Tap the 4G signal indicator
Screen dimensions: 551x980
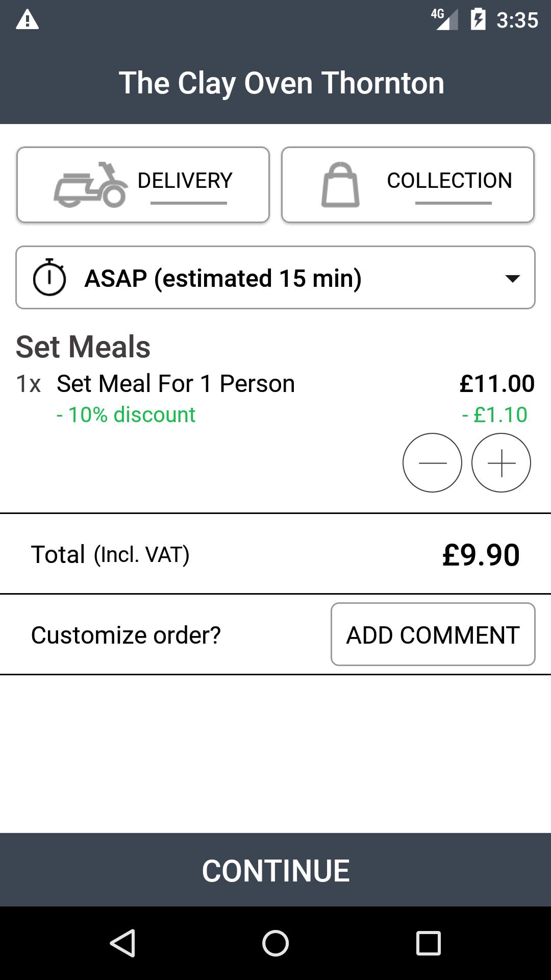click(444, 19)
